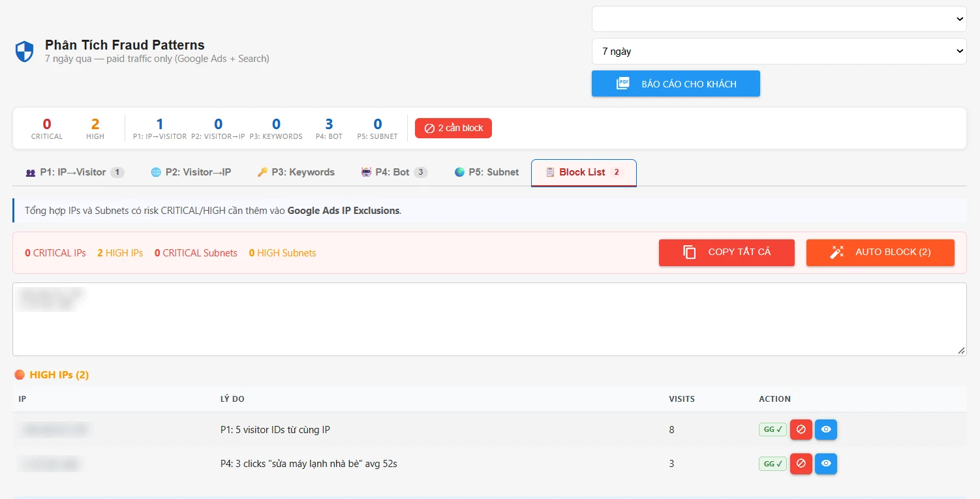The width and height of the screenshot is (980, 499).
Task: Click the 'BÁO CÁO CHO KHÁCH' PDF button
Action: pyautogui.click(x=676, y=83)
